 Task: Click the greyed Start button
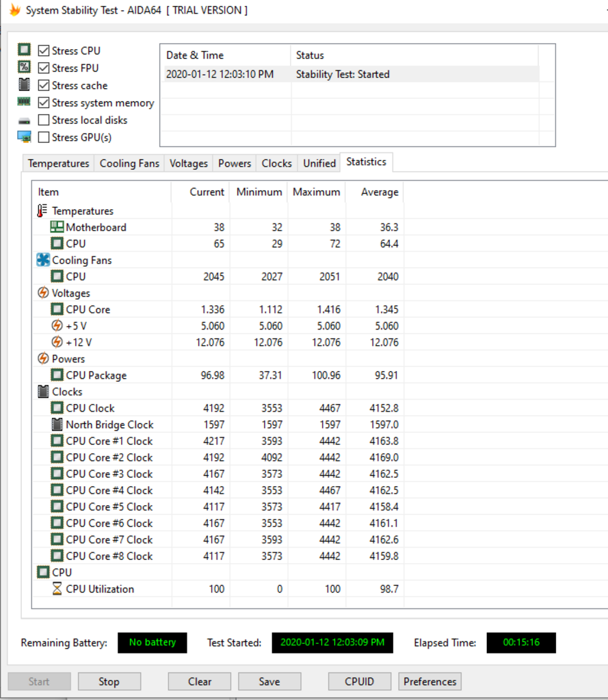(x=39, y=682)
